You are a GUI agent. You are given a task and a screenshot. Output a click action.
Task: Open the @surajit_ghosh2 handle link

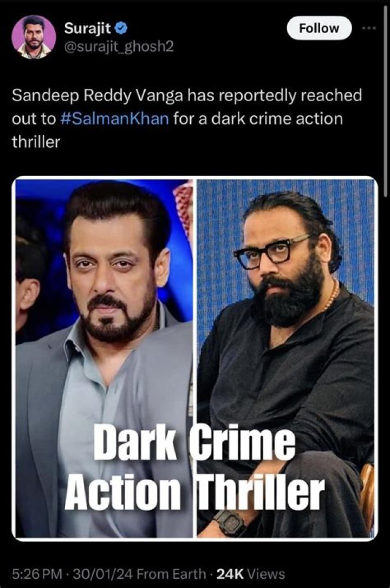(x=119, y=46)
